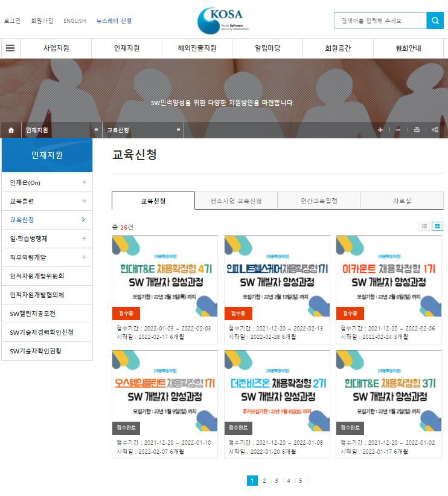Expand 직무역량개발 submenu plus
This screenshot has width=448, height=496.
pos(84,257)
